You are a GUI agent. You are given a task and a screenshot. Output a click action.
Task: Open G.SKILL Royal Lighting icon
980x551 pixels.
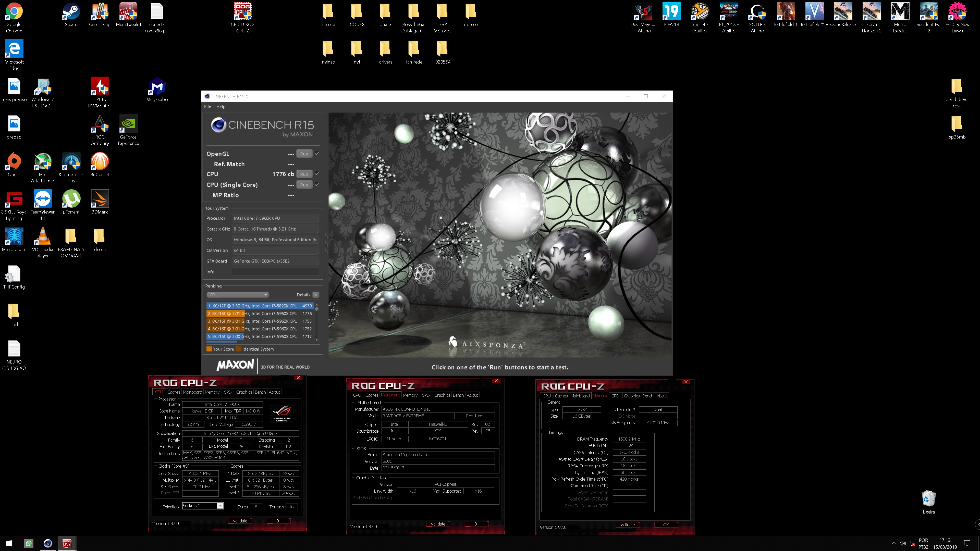pos(14,205)
